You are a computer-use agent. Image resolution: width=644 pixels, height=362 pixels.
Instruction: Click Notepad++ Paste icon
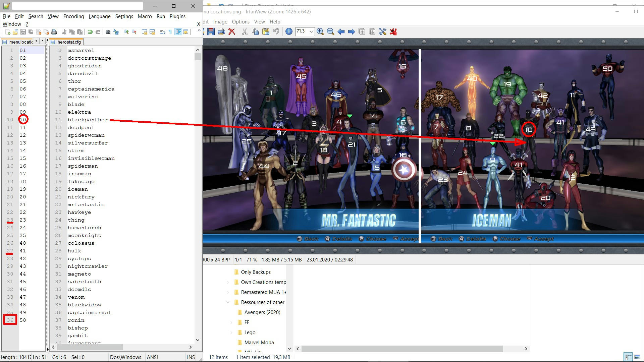tap(80, 32)
